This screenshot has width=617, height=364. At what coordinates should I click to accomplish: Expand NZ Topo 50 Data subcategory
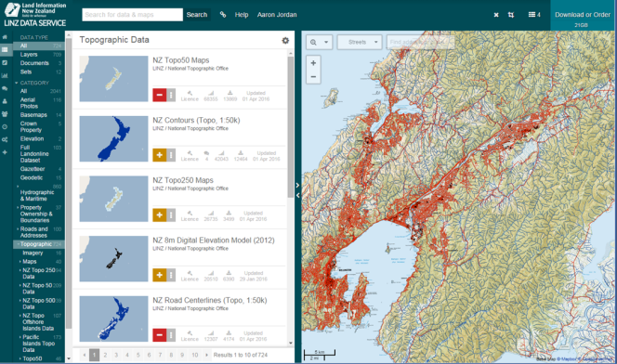20,285
